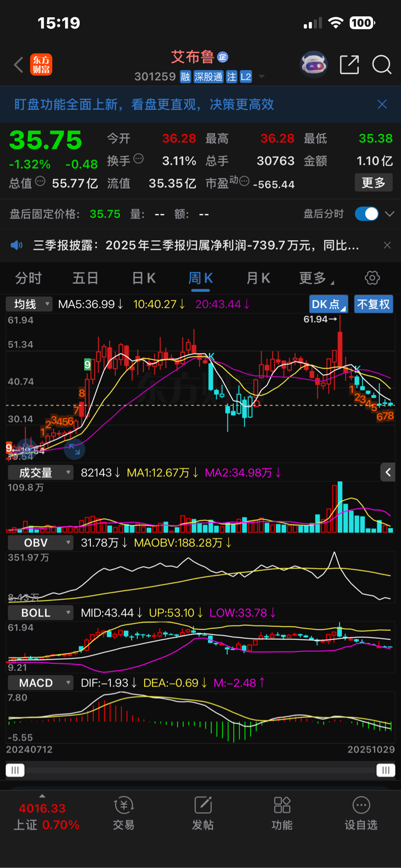
Task: Open the 成交量 indicator dropdown
Action: click(40, 473)
